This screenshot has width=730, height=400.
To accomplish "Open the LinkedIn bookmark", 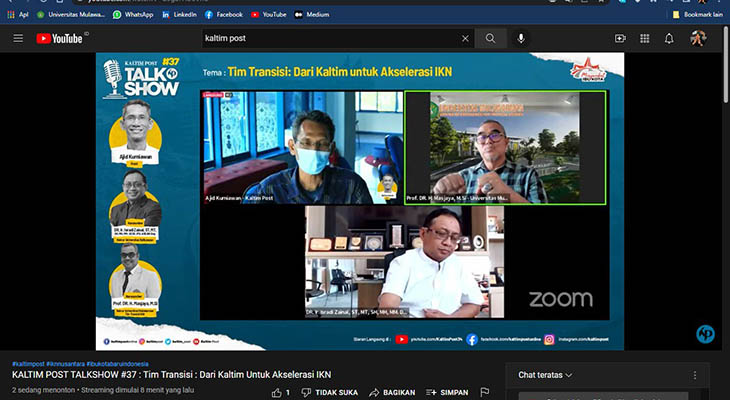I will pyautogui.click(x=179, y=14).
